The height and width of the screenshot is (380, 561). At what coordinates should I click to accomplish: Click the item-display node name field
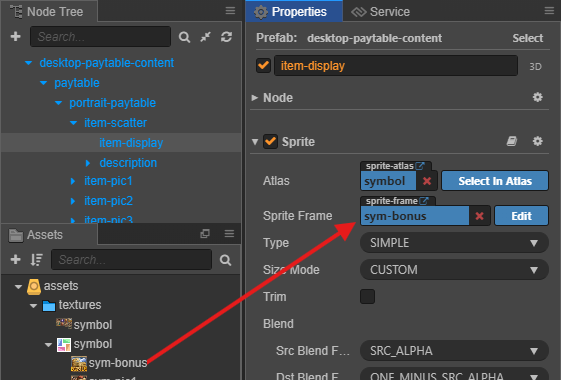pyautogui.click(x=396, y=65)
